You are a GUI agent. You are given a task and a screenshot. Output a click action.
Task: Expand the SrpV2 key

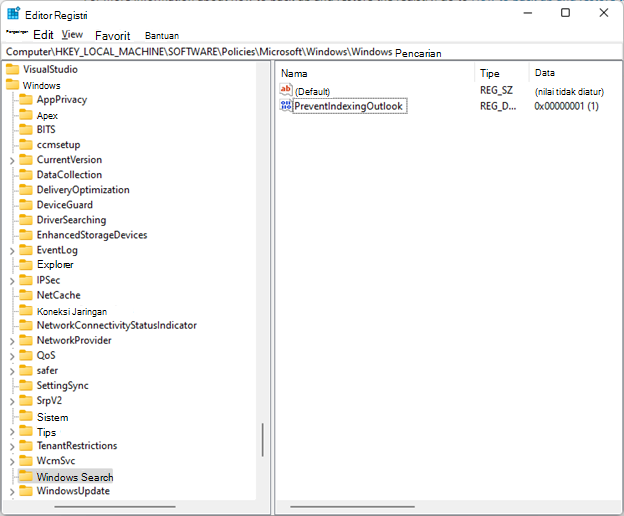coord(12,401)
